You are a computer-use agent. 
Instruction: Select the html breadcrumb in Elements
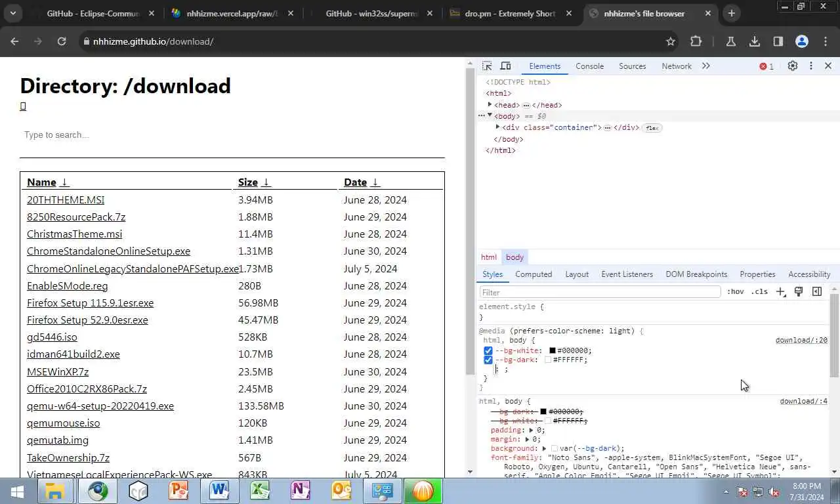click(x=489, y=257)
